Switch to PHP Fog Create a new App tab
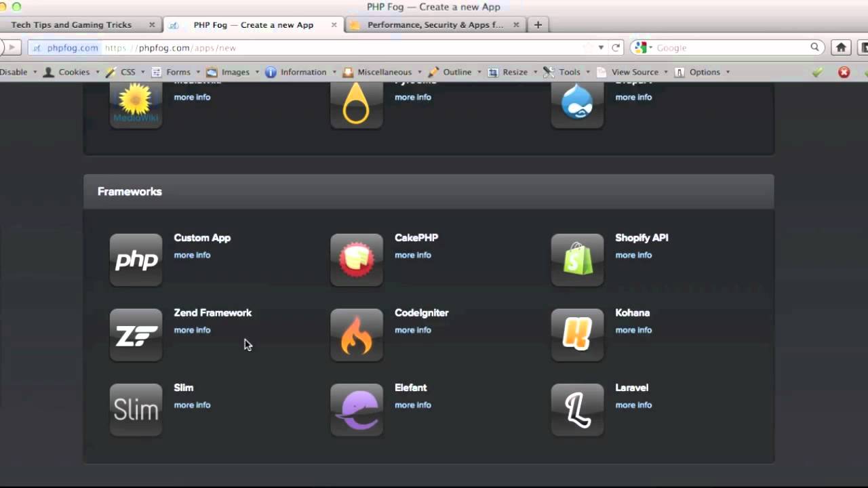The width and height of the screenshot is (868, 488). pyautogui.click(x=252, y=24)
